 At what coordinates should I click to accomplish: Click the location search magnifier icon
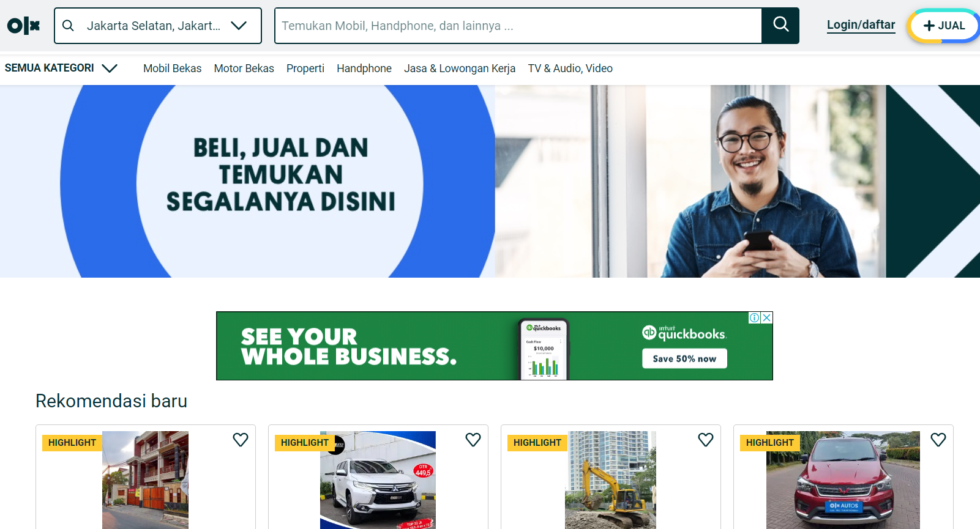(69, 26)
